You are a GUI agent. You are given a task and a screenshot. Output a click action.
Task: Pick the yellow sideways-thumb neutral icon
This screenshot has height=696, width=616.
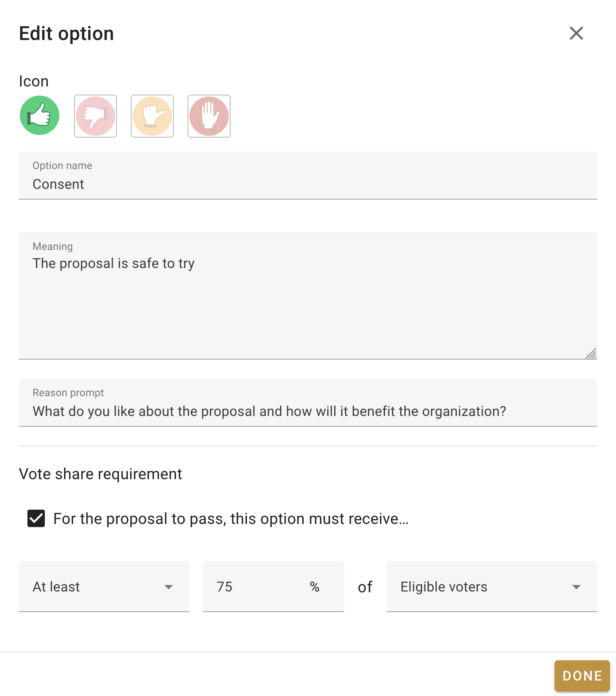152,116
